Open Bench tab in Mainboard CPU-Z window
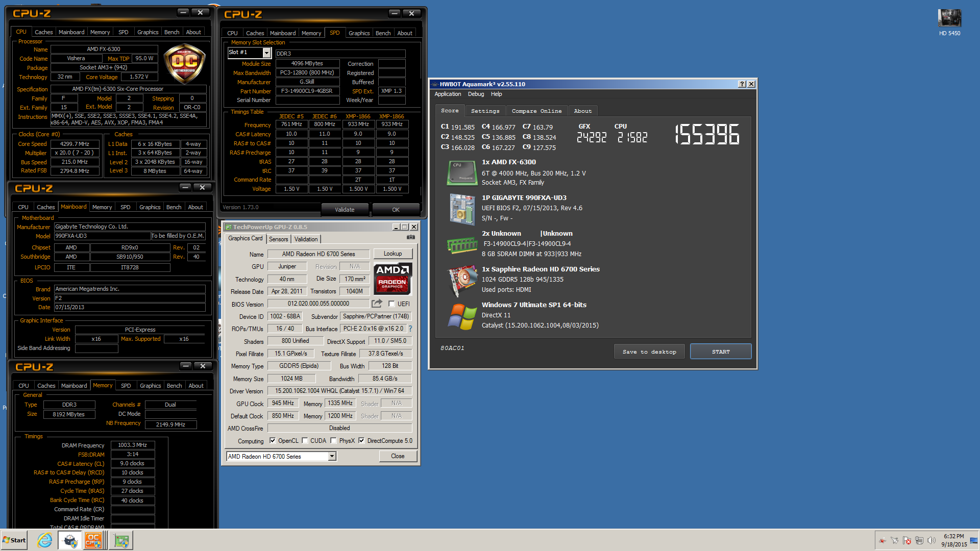The height and width of the screenshot is (551, 980). click(174, 207)
